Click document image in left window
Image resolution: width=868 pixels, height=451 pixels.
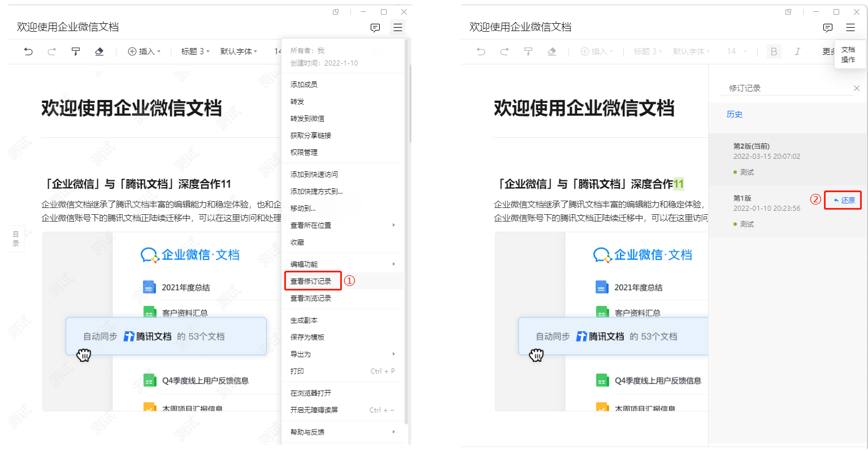pos(162,321)
